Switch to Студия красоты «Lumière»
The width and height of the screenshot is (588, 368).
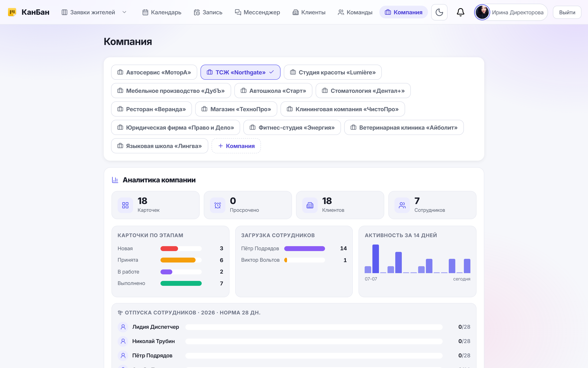tap(333, 72)
